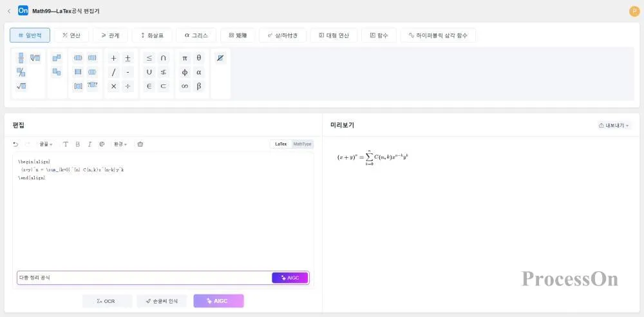
Task: Click the OCR button
Action: [107, 301]
